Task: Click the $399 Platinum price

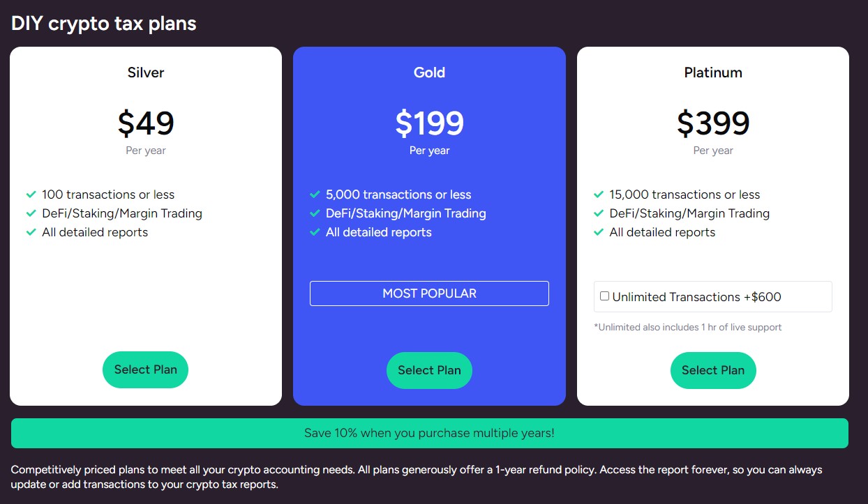Action: [x=713, y=123]
